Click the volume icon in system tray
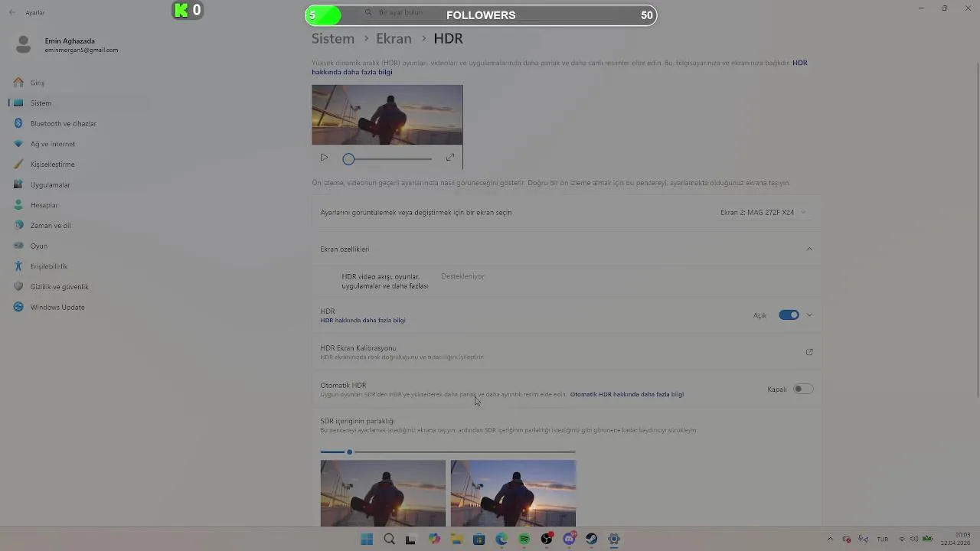The width and height of the screenshot is (980, 551). pyautogui.click(x=913, y=540)
